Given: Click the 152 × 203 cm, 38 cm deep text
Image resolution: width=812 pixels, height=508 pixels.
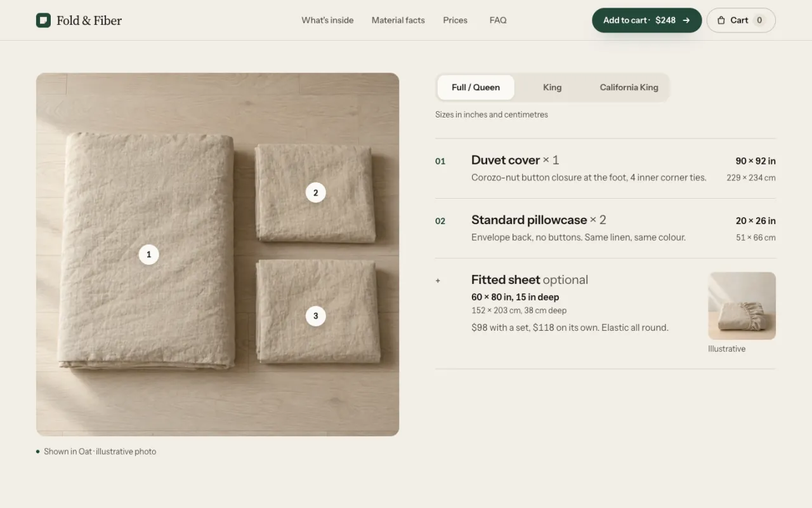Looking at the screenshot, I should coord(519,311).
